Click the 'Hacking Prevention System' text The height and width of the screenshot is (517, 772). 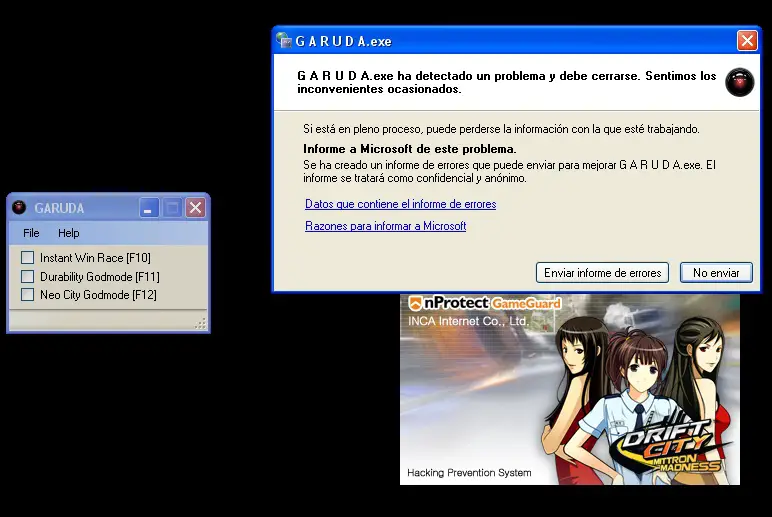point(469,473)
